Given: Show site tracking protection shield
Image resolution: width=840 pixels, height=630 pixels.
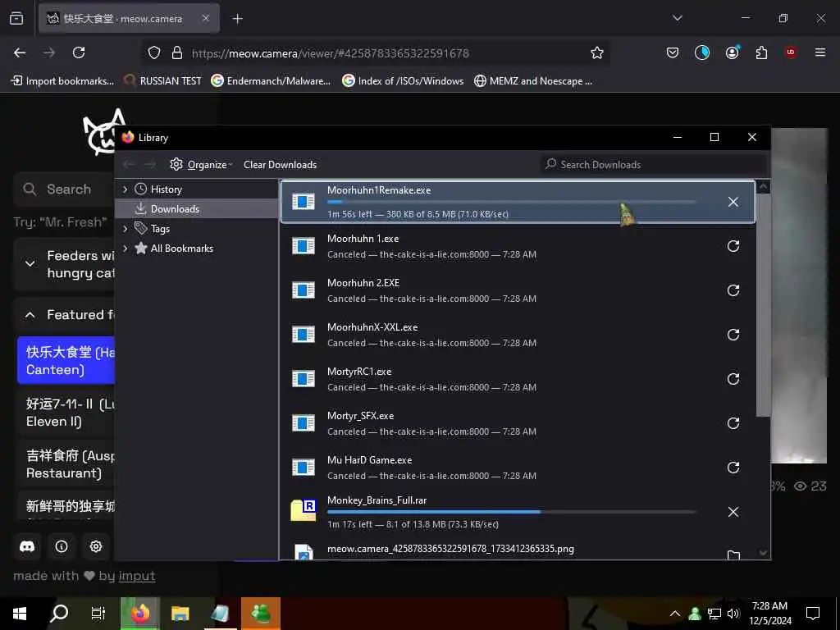Looking at the screenshot, I should pyautogui.click(x=154, y=52).
